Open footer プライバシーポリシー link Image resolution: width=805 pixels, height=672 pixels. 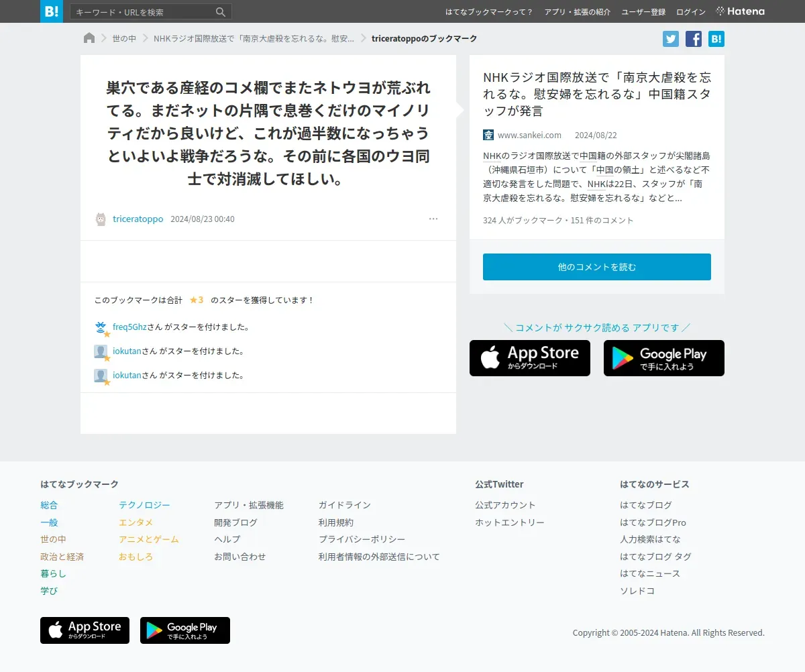coord(362,539)
